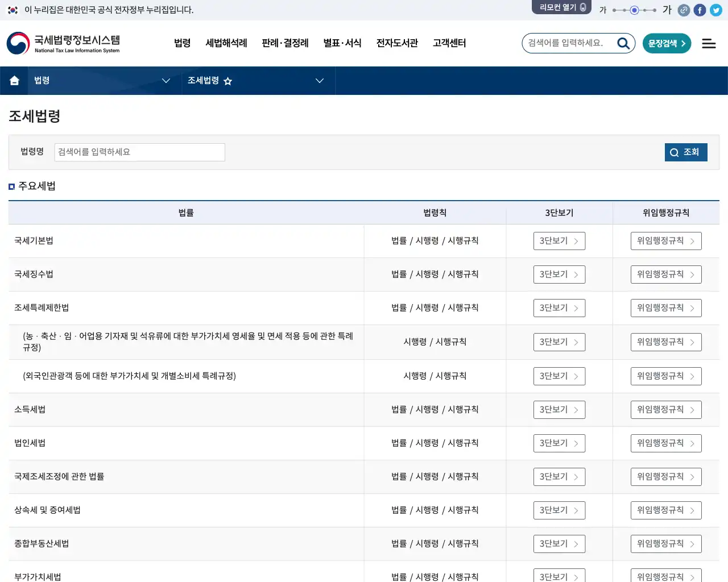Image resolution: width=728 pixels, height=582 pixels.
Task: Open the 별표·서식 main menu
Action: (x=342, y=43)
